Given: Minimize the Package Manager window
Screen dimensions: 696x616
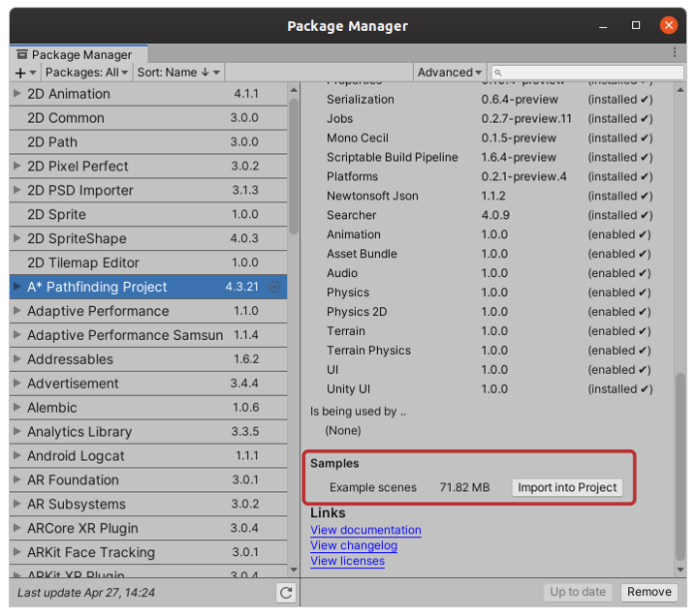Looking at the screenshot, I should click(603, 27).
